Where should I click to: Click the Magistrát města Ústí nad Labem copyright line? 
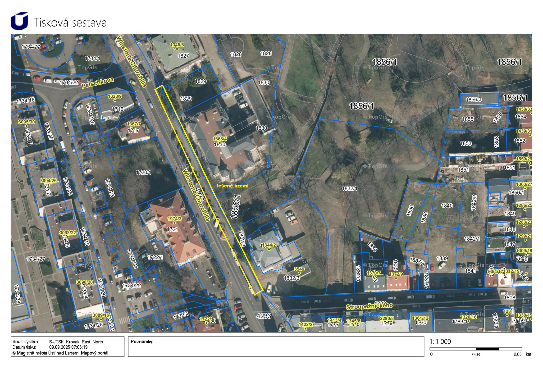60,353
